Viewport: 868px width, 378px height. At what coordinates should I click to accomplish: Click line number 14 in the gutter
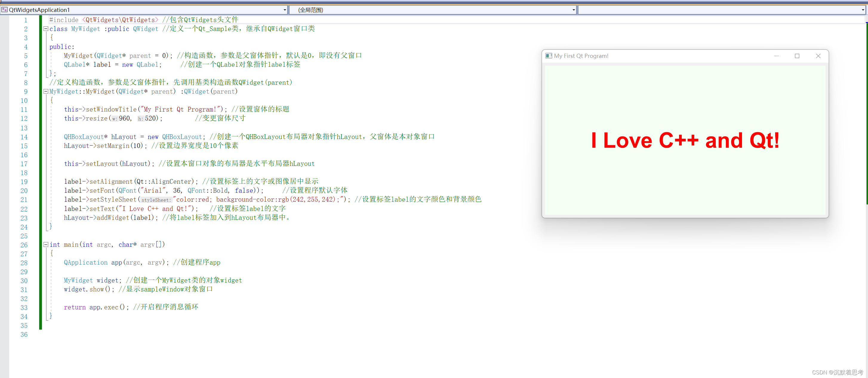tap(24, 137)
